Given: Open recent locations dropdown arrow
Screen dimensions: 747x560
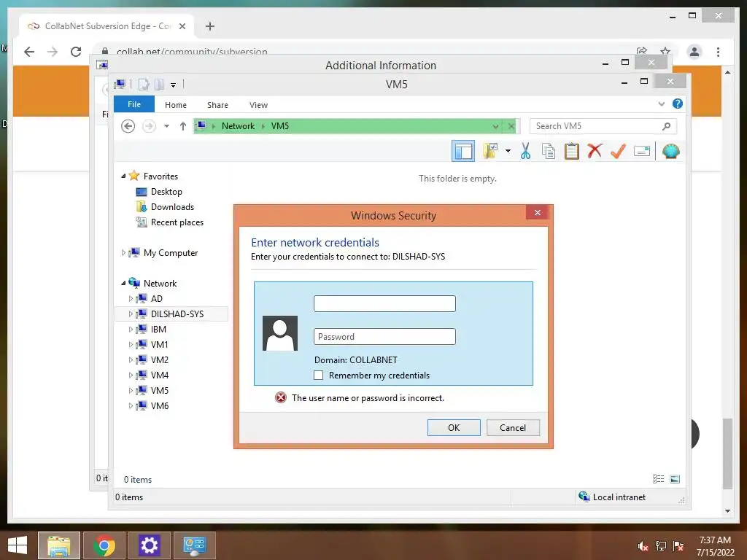Looking at the screenshot, I should point(166,126).
